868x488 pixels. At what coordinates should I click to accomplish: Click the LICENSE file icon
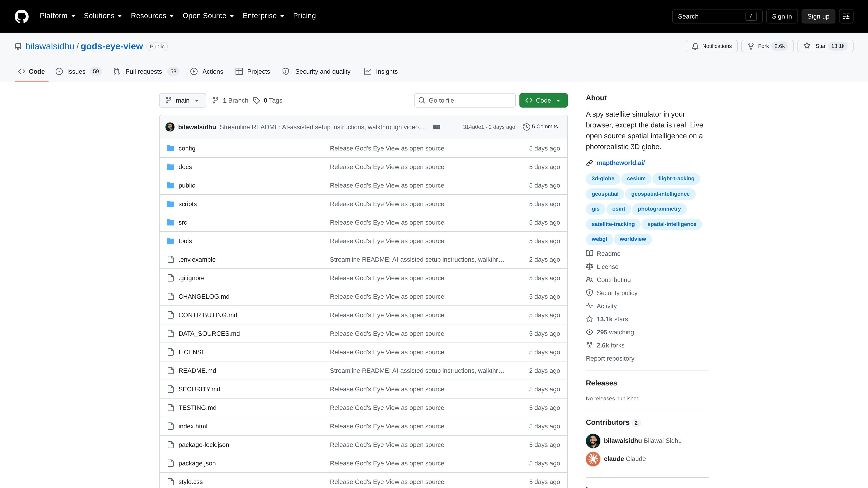pos(170,352)
